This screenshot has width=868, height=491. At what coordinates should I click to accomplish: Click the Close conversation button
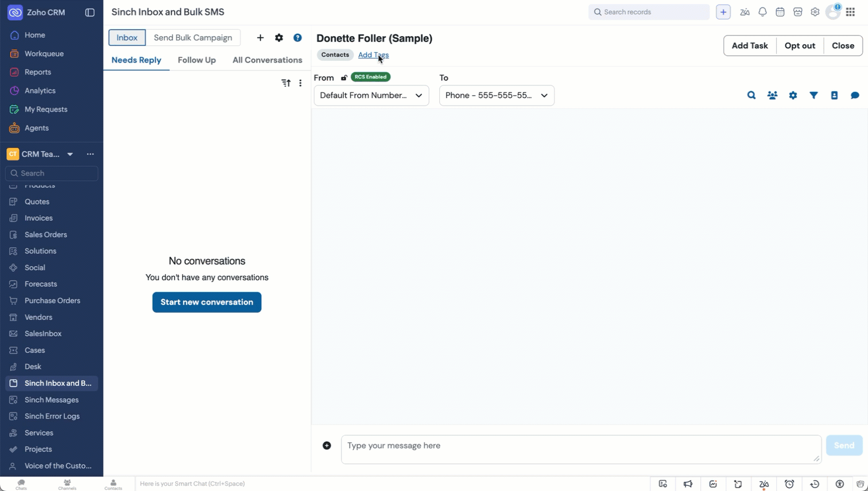pyautogui.click(x=843, y=46)
